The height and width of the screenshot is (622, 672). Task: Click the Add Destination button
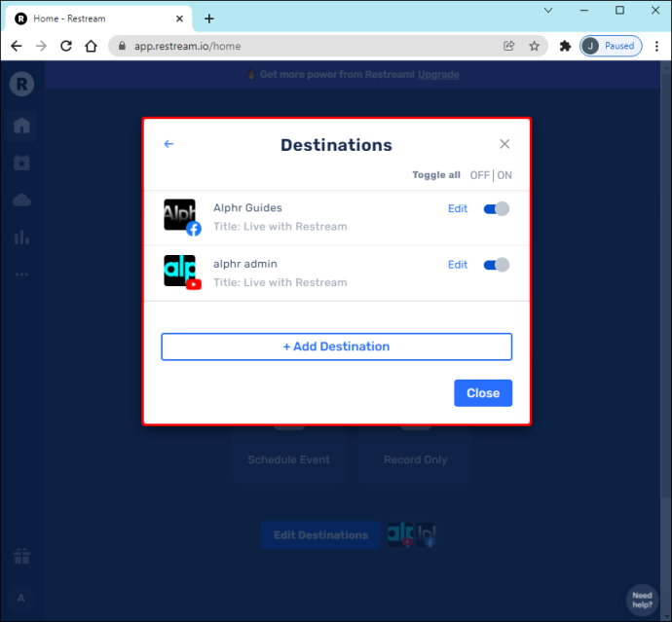pyautogui.click(x=336, y=347)
